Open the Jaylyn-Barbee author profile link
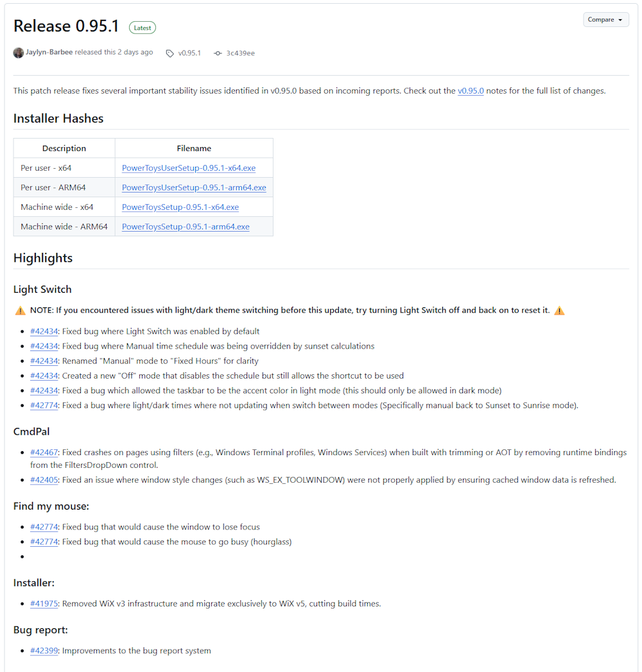The image size is (642, 672). 49,53
